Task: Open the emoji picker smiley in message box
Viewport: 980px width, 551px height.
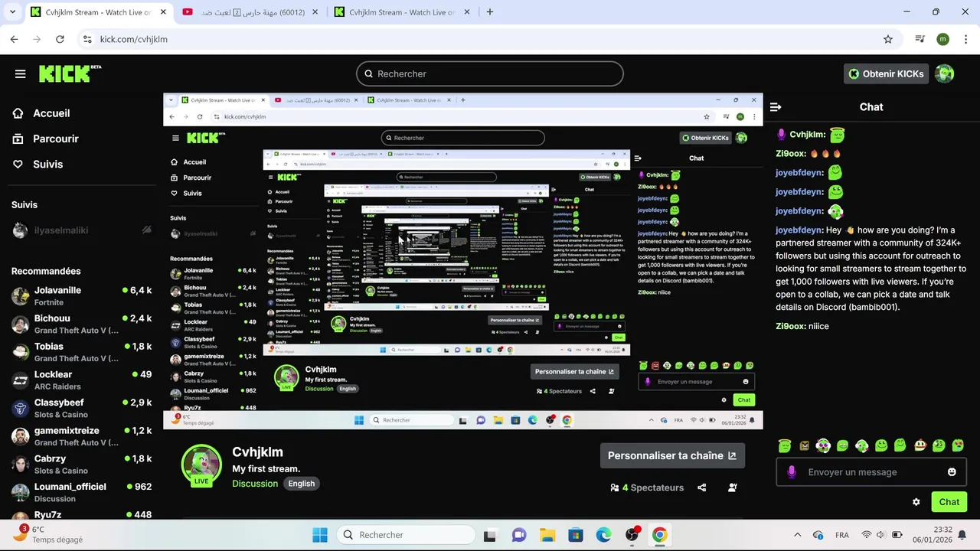Action: click(x=952, y=472)
